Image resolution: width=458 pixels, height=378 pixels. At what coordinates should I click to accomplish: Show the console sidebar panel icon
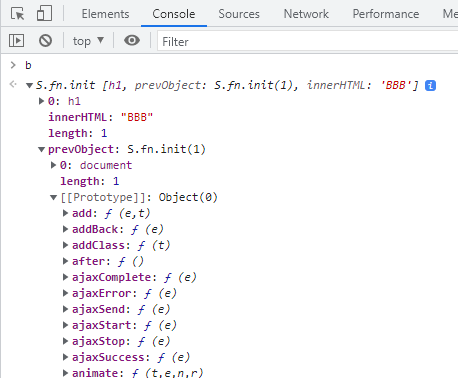point(16,41)
